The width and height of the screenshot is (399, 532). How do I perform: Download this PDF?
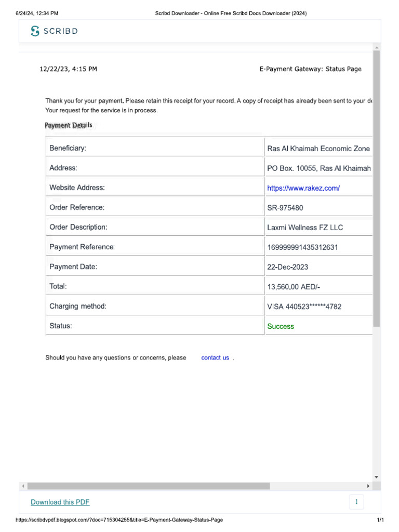coord(60,502)
